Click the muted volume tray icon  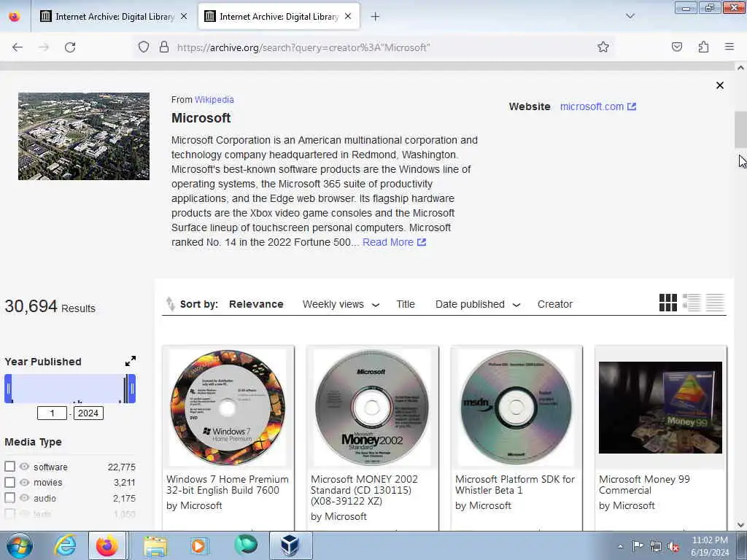coord(673,546)
